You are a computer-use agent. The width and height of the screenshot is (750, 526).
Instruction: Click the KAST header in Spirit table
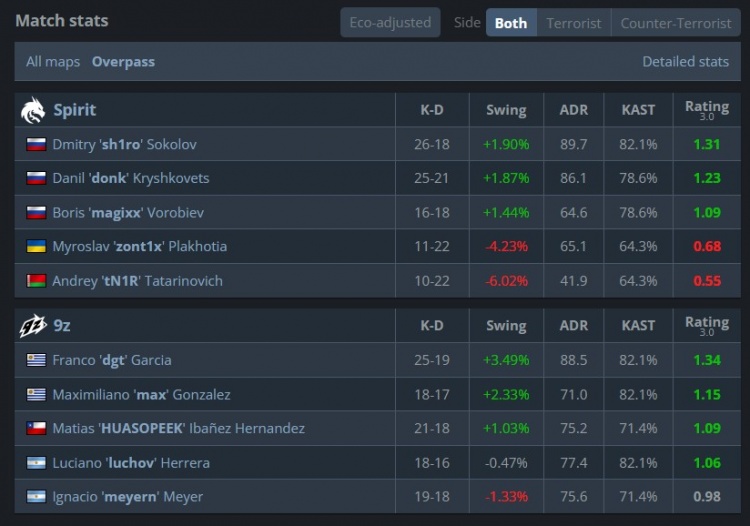[639, 110]
